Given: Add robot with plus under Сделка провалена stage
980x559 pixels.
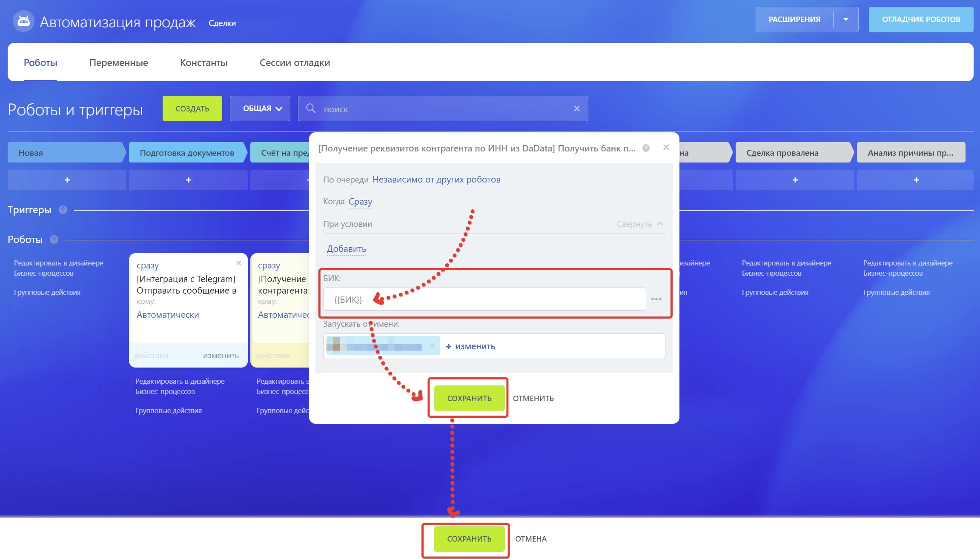Looking at the screenshot, I should click(x=795, y=180).
